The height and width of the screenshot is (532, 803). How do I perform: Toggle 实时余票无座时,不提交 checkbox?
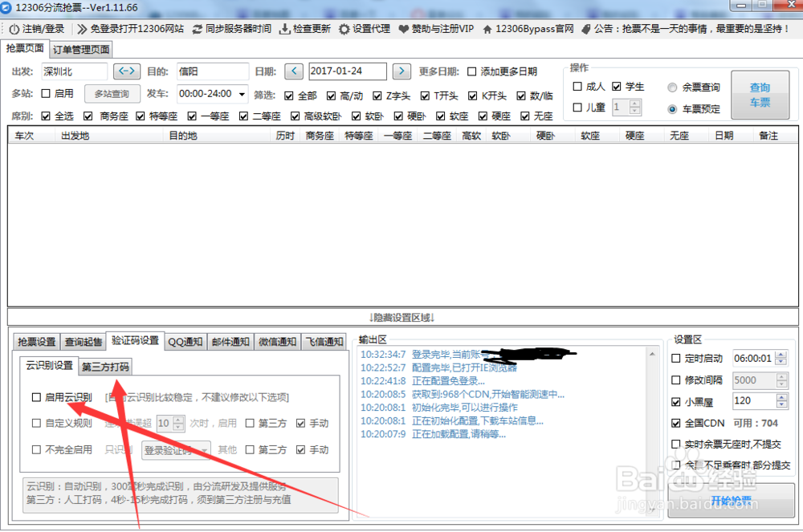(676, 444)
